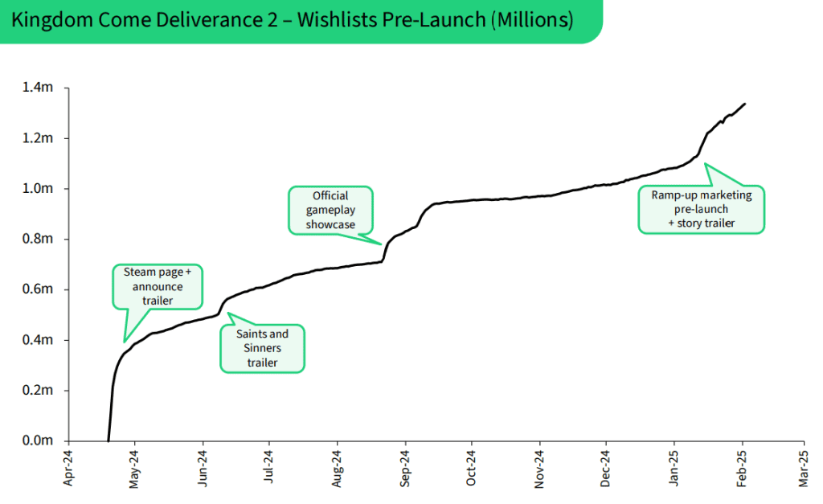Image resolution: width=823 pixels, height=504 pixels.
Task: Click the chart title 'Kingdom Come Deliverance 2 – Wishlists Pre-Launch (Millions)'
Action: point(293,20)
